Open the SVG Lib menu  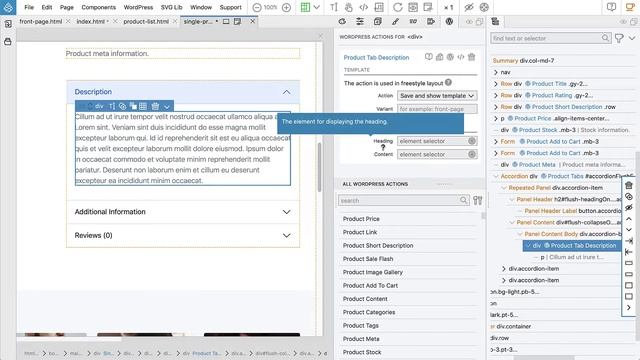tap(171, 7)
